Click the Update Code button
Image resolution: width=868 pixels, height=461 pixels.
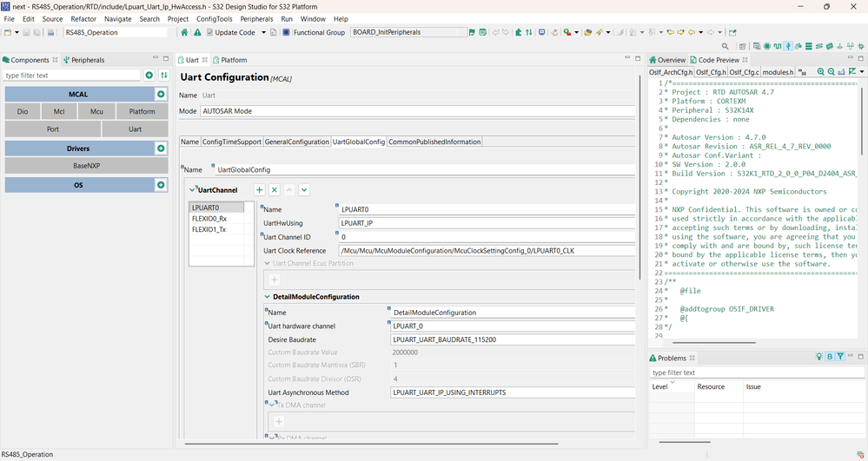(231, 32)
